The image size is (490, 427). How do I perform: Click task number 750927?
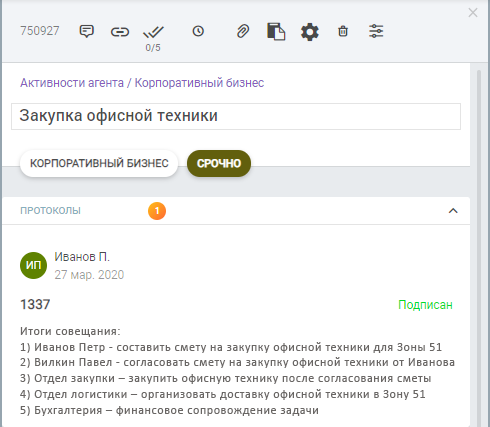(40, 31)
